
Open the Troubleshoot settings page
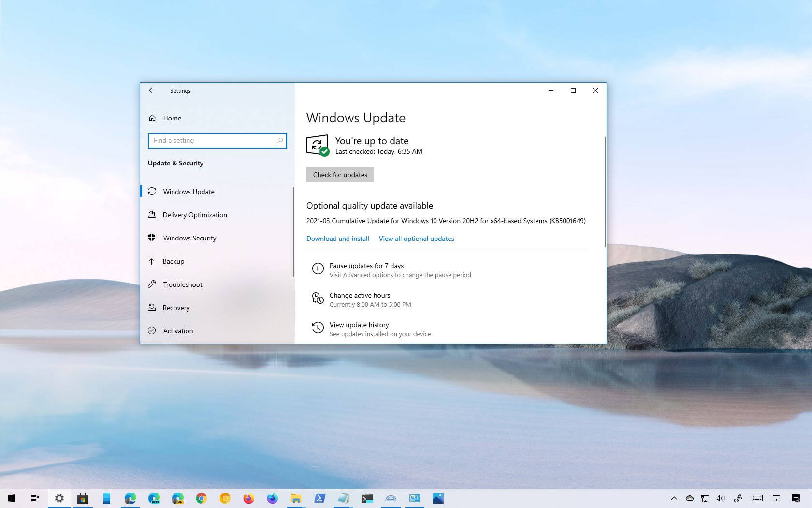tap(183, 284)
